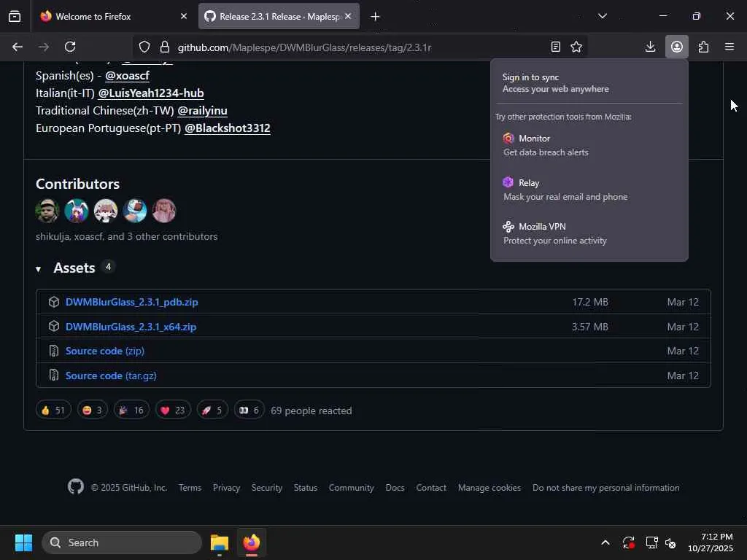Viewport: 747px width, 560px height.
Task: Toggle eyes reaction with 6
Action: (249, 410)
